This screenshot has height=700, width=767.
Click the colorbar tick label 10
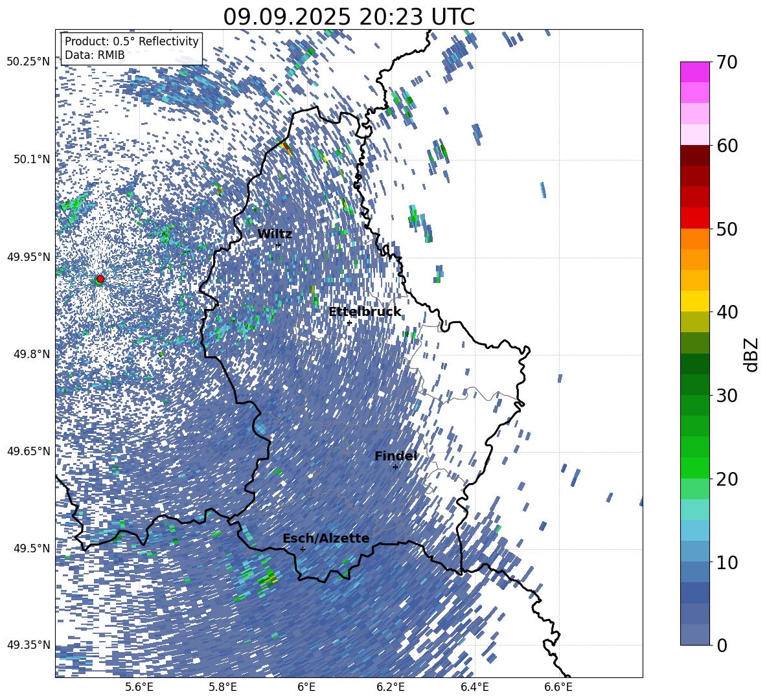(x=727, y=562)
